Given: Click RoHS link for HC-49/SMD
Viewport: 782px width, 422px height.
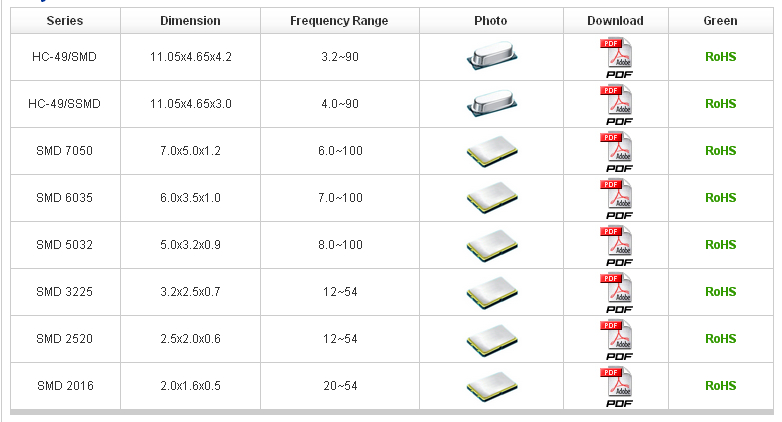Looking at the screenshot, I should click(x=720, y=57).
